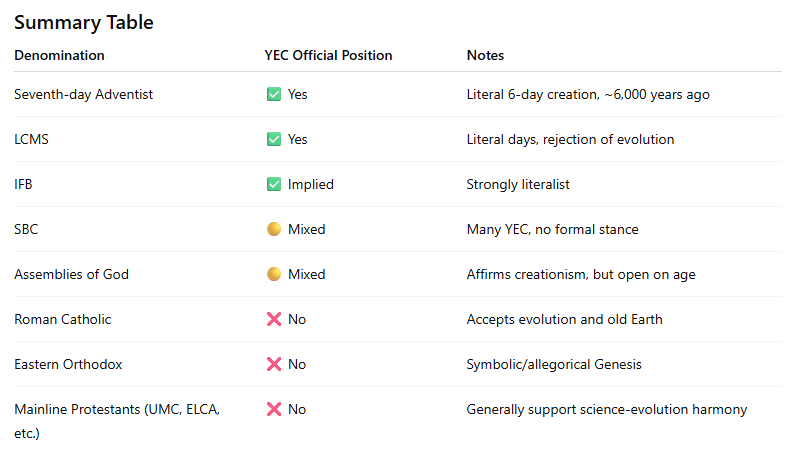Click the Eastern Orthodox denomination cell
This screenshot has height=450, width=790.
(x=68, y=364)
